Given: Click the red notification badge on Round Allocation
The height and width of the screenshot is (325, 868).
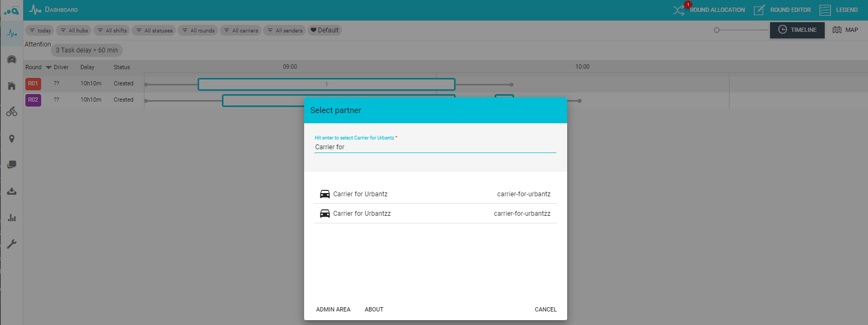Looking at the screenshot, I should click(688, 4).
